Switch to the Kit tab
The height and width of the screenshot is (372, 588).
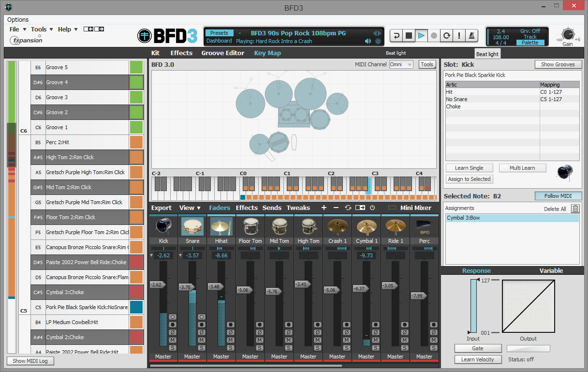click(x=155, y=53)
